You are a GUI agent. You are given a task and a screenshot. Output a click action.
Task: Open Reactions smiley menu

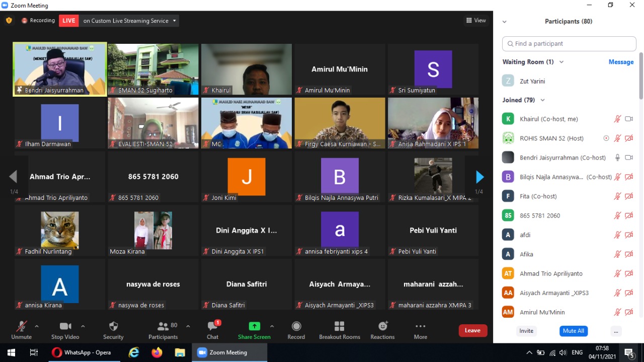tap(383, 326)
